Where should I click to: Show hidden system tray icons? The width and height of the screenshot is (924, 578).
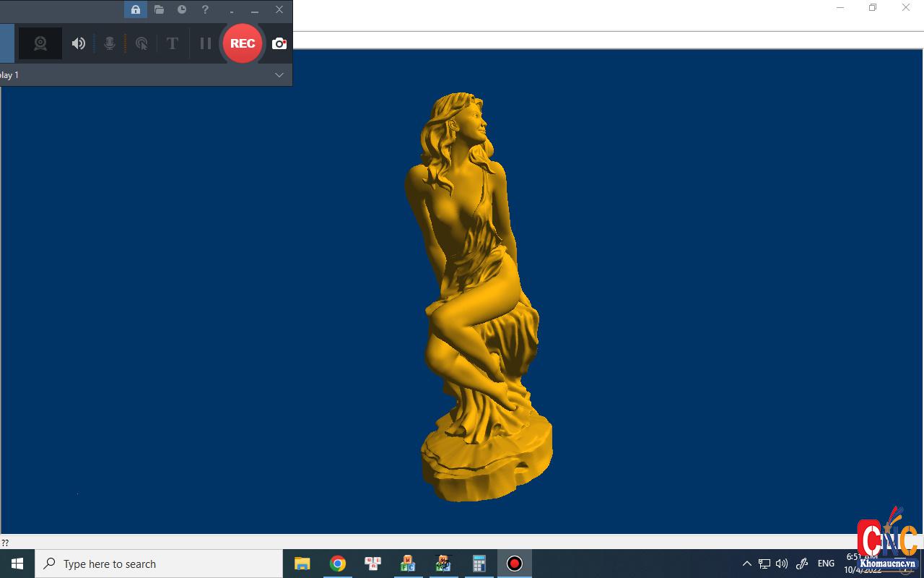pos(747,564)
